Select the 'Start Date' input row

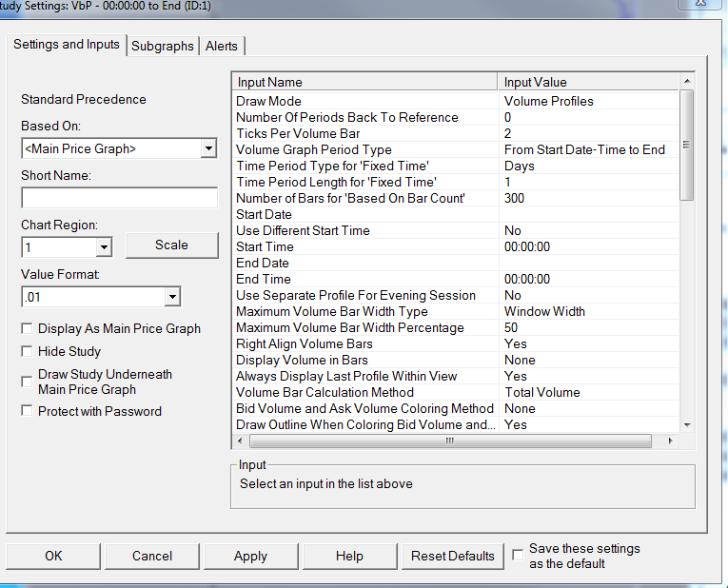pos(456,214)
